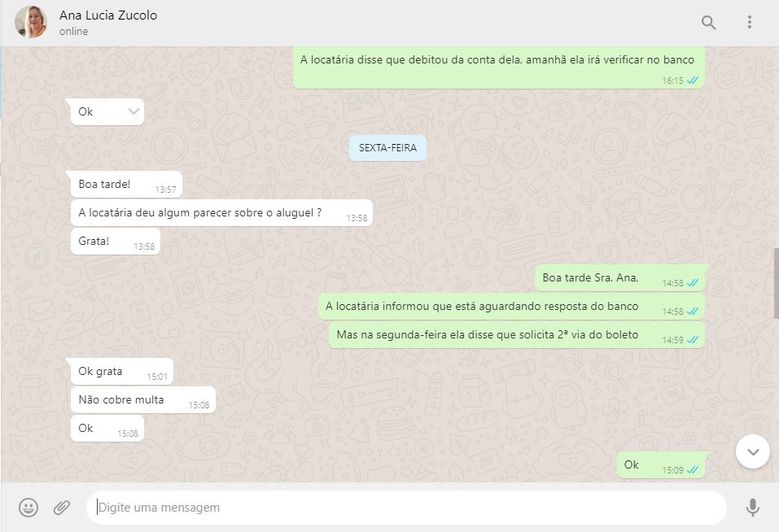The height and width of the screenshot is (532, 779).
Task: Click the SEXTA-FEIRA date label
Action: 387,148
